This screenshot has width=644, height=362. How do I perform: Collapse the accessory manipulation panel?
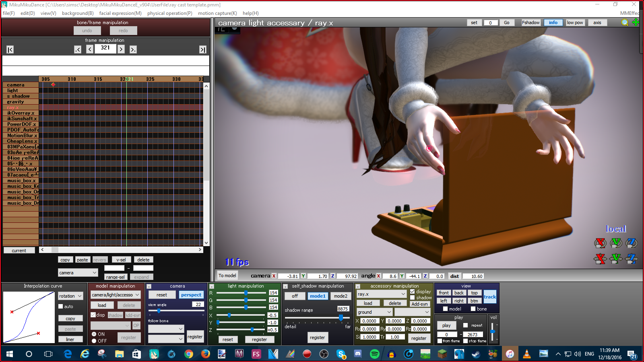358,286
